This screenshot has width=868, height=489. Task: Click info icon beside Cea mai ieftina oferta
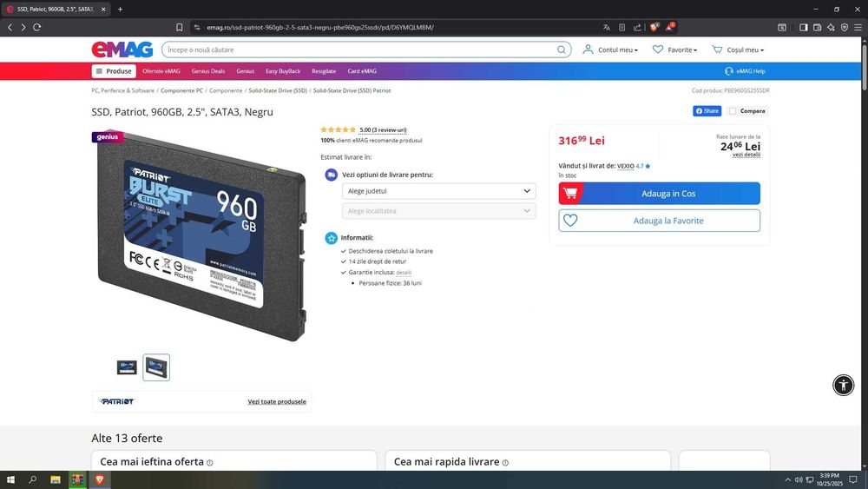click(x=210, y=462)
